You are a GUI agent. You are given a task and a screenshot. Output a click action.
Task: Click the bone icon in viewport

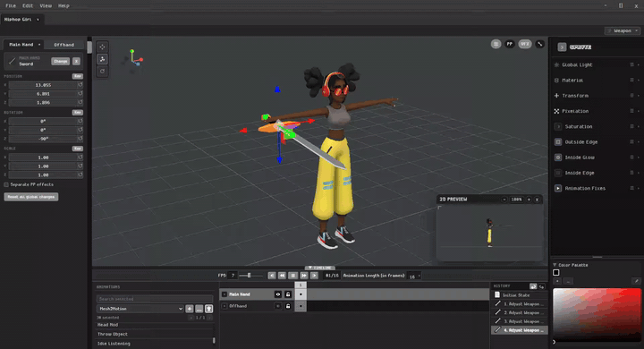pos(539,44)
